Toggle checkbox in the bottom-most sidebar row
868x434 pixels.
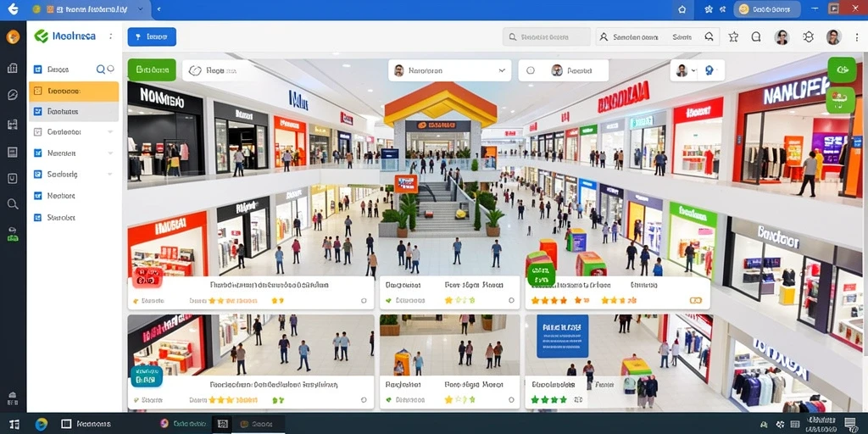pos(37,218)
